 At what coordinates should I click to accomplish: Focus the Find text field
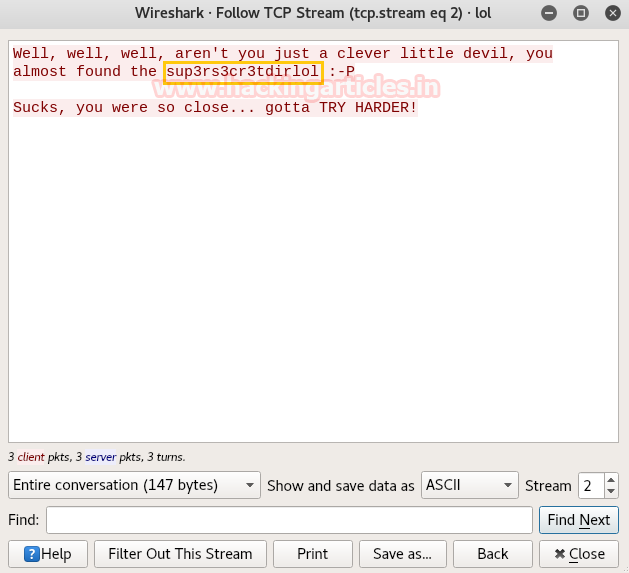pos(289,520)
